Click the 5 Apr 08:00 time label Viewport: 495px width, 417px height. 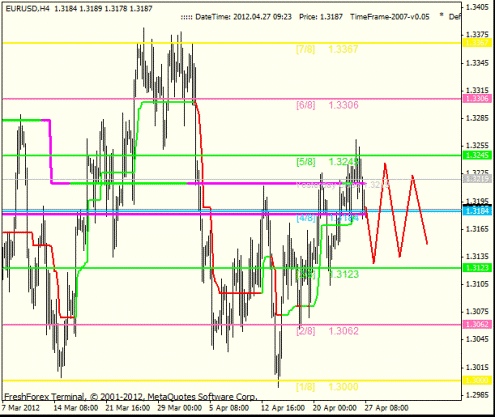229,408
